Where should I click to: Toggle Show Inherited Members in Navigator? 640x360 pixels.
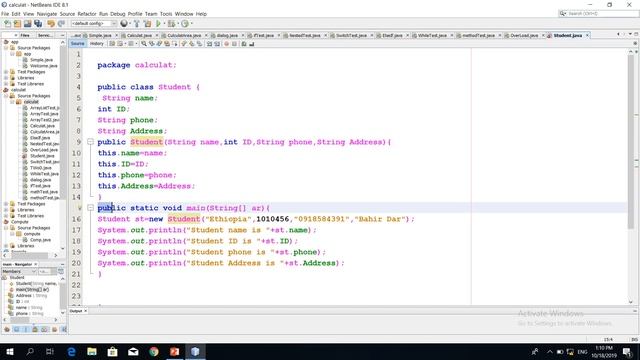(7, 329)
